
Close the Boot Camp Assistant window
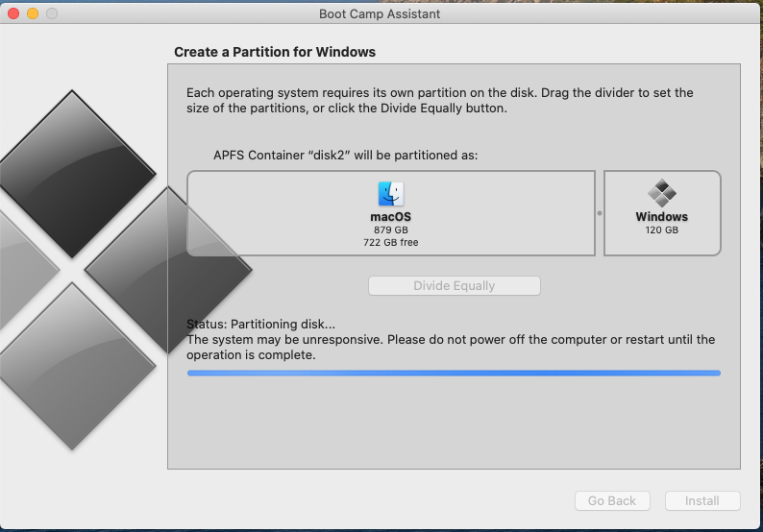click(x=13, y=13)
